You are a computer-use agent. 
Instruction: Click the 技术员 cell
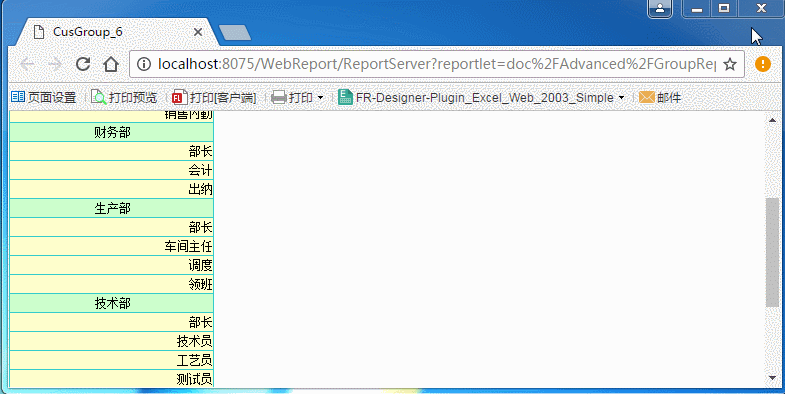(112, 341)
